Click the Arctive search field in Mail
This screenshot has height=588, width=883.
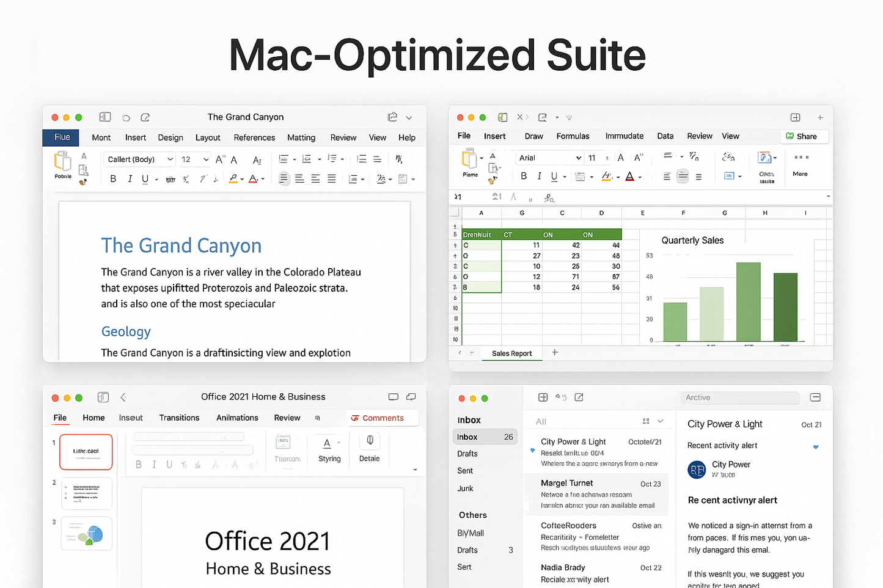tap(740, 397)
